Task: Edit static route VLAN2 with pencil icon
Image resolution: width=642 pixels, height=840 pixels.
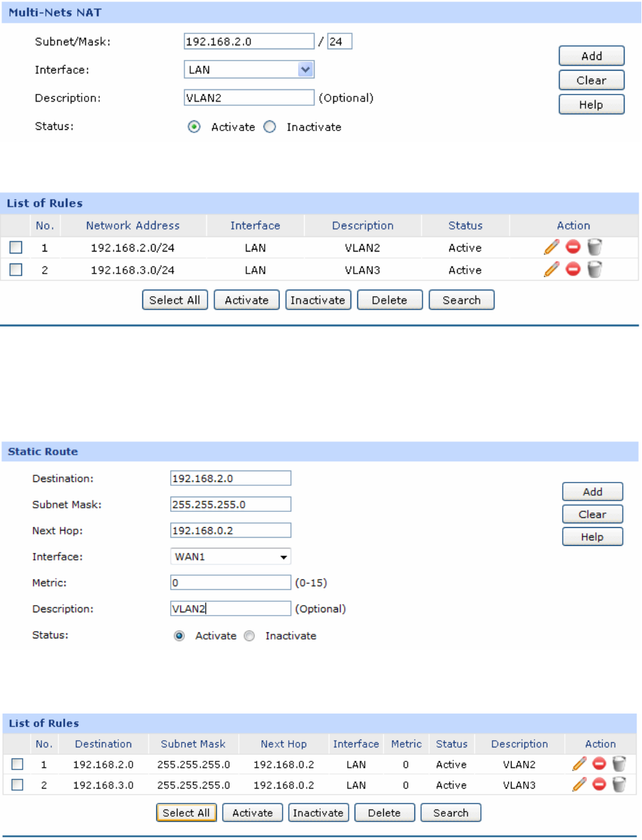Action: (x=579, y=764)
